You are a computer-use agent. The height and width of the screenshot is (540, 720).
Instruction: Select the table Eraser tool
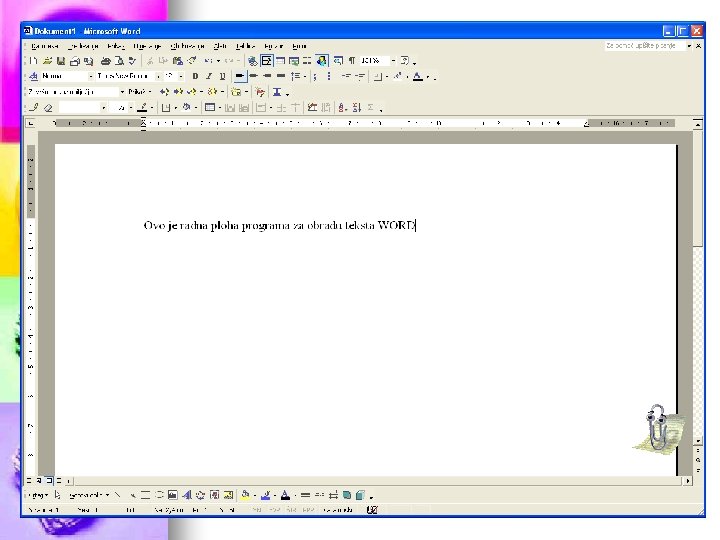[48, 107]
